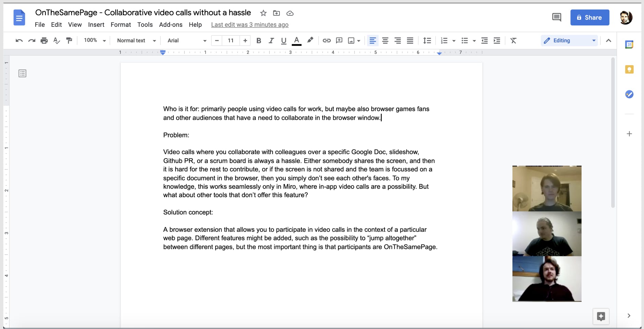Decrease font size with minus button
Viewport: 644px width, 329px height.
(x=217, y=41)
